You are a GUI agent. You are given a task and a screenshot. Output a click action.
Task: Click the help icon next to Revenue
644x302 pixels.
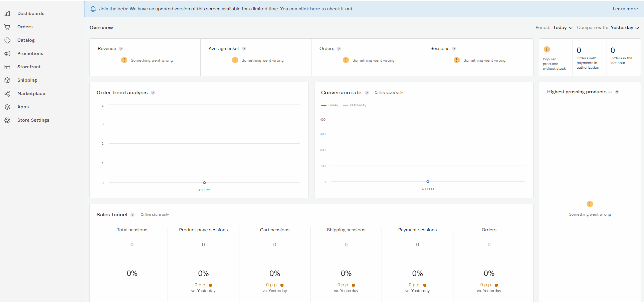point(121,49)
